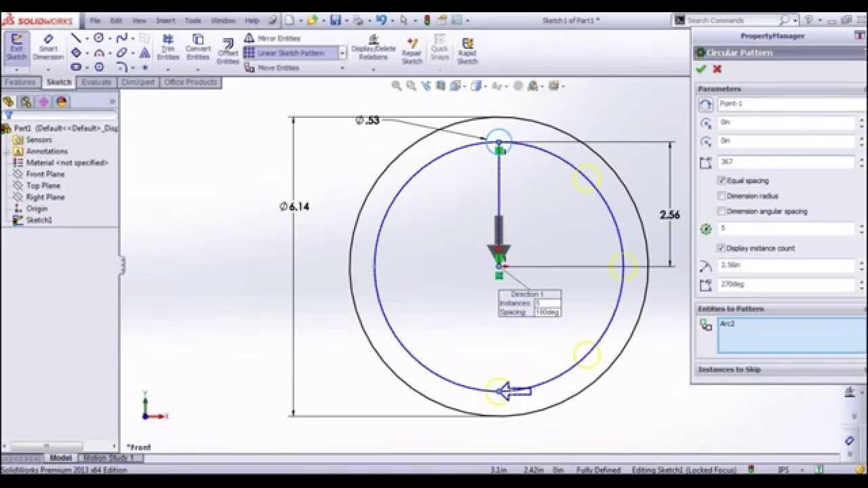Viewport: 868px width, 488px height.
Task: Click the Zoom to Fit magnifier icon
Action: pos(396,86)
